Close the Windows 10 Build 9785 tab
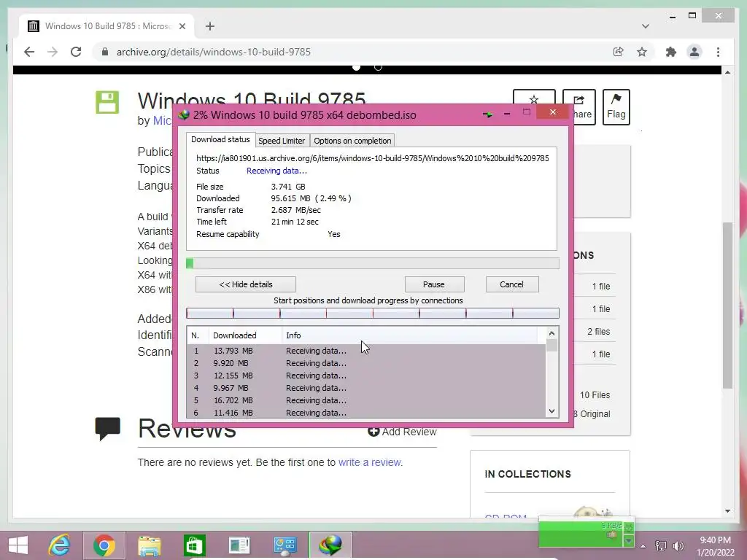This screenshot has height=560, width=747. tap(182, 26)
